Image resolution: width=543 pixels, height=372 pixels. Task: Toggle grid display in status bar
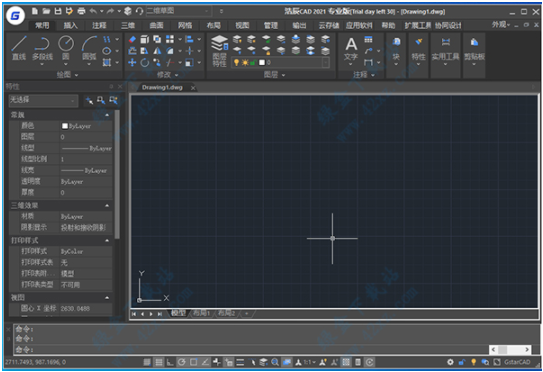[x=159, y=362]
